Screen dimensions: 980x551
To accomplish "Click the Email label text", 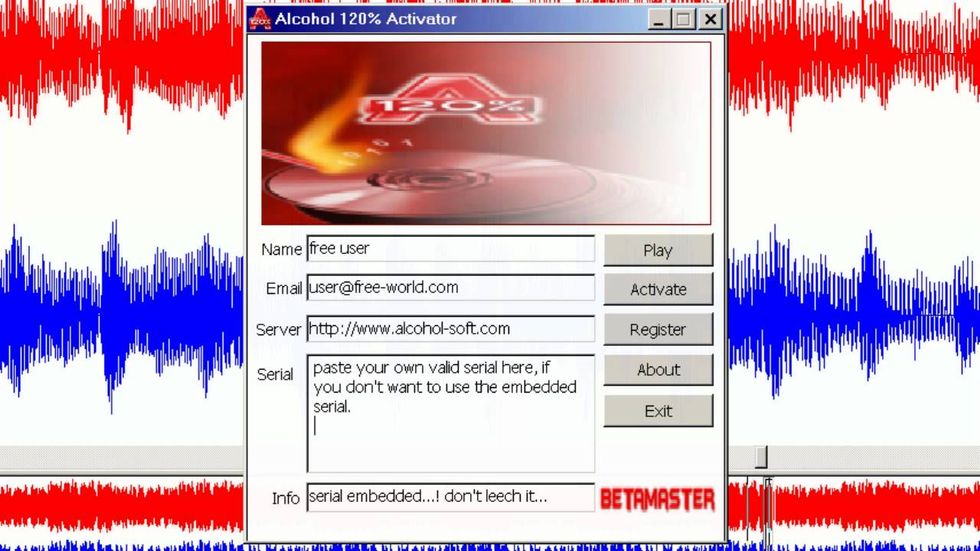I will (x=284, y=289).
